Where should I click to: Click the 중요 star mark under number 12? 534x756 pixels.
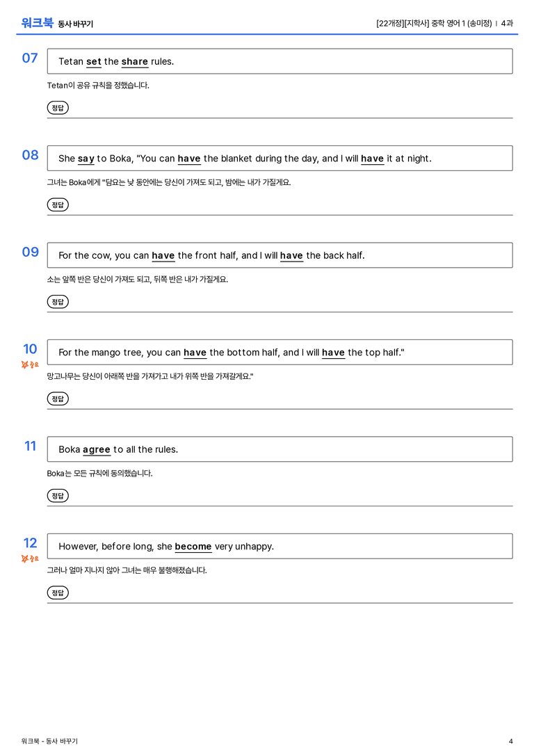30,558
